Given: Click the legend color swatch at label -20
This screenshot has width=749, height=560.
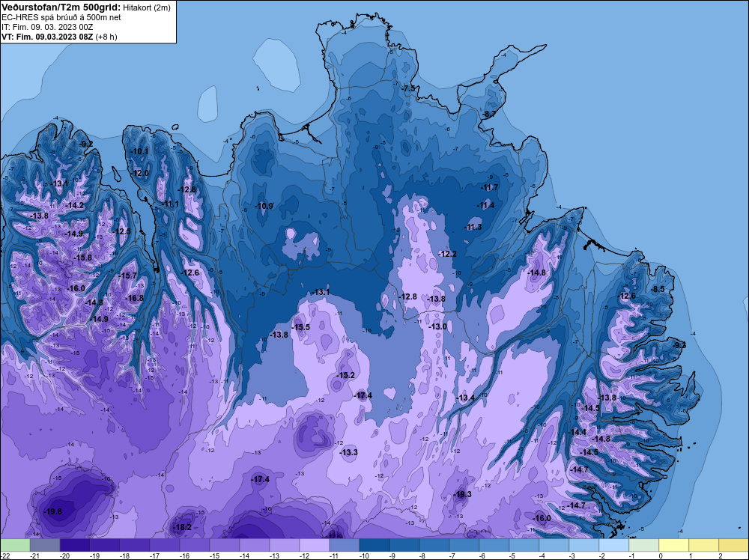Looking at the screenshot, I should click(x=74, y=545).
